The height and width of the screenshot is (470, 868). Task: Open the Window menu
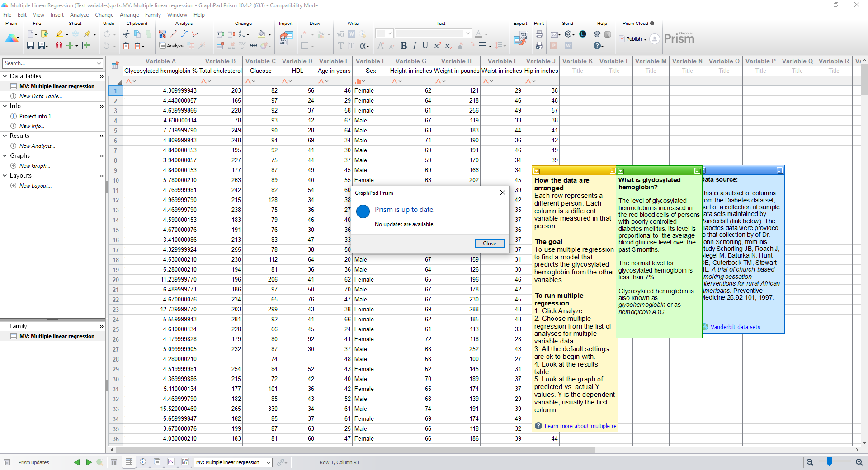click(177, 15)
